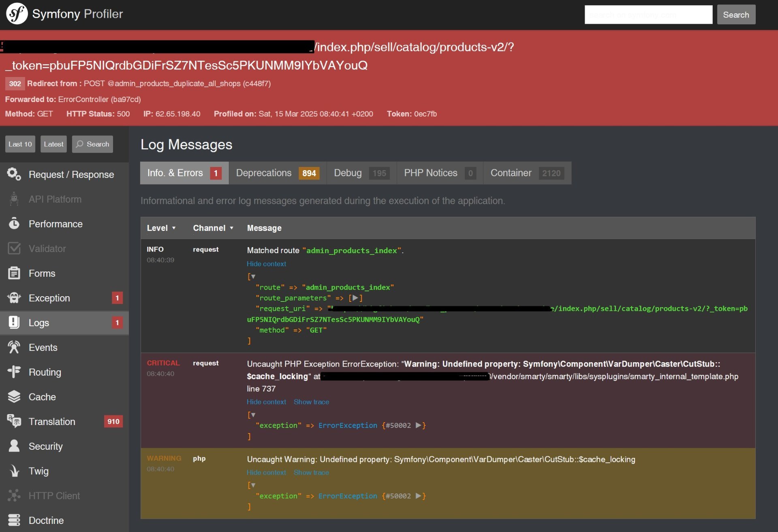
Task: Open the Exception ghost icon
Action: (x=14, y=298)
